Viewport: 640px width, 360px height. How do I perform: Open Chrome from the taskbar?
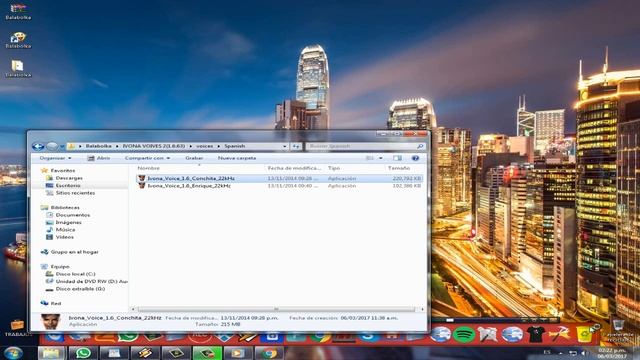click(x=269, y=353)
